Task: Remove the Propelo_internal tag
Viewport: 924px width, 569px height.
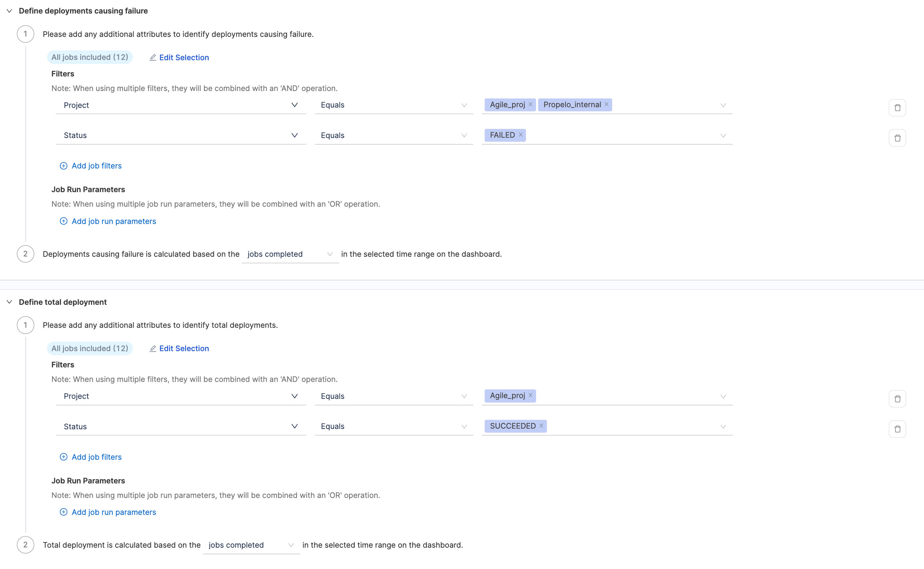Action: (606, 104)
